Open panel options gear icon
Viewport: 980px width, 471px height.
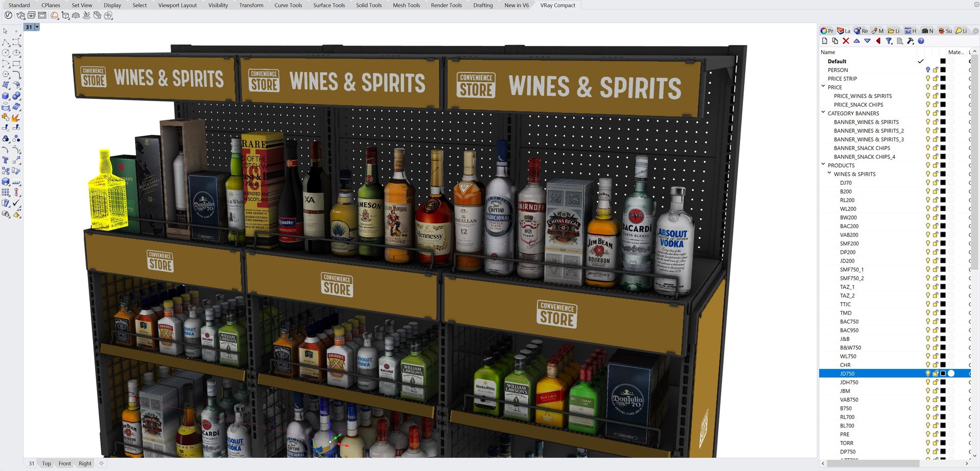pyautogui.click(x=975, y=31)
